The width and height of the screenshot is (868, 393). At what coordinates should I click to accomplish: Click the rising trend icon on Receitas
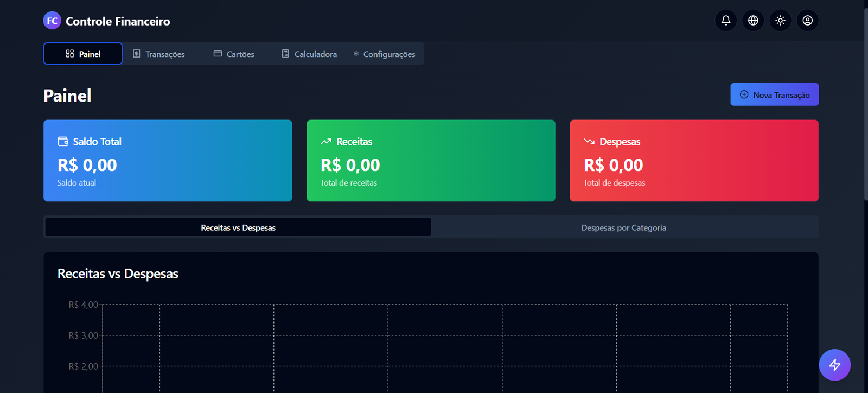(x=326, y=142)
